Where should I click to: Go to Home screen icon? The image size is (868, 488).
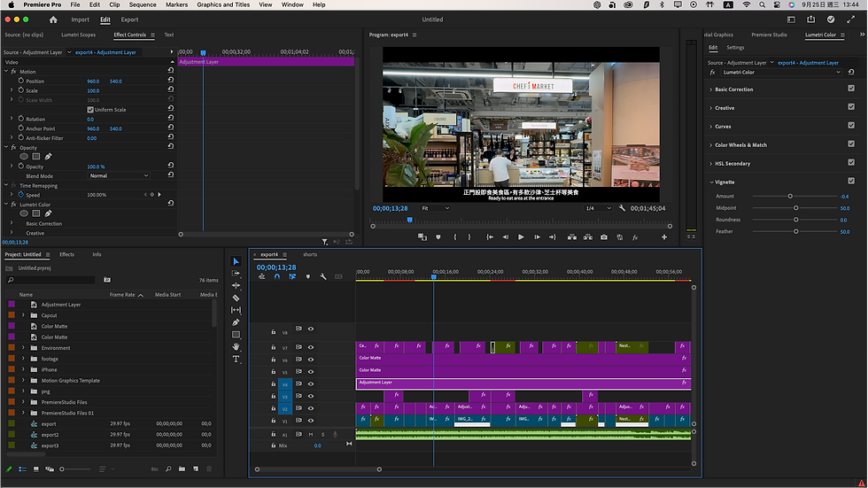tap(53, 19)
